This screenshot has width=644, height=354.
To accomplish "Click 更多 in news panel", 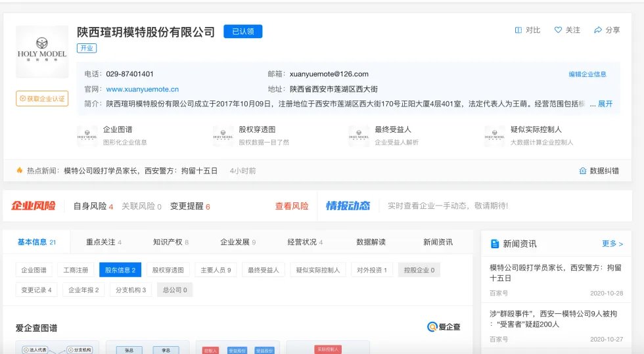I will 612,244.
